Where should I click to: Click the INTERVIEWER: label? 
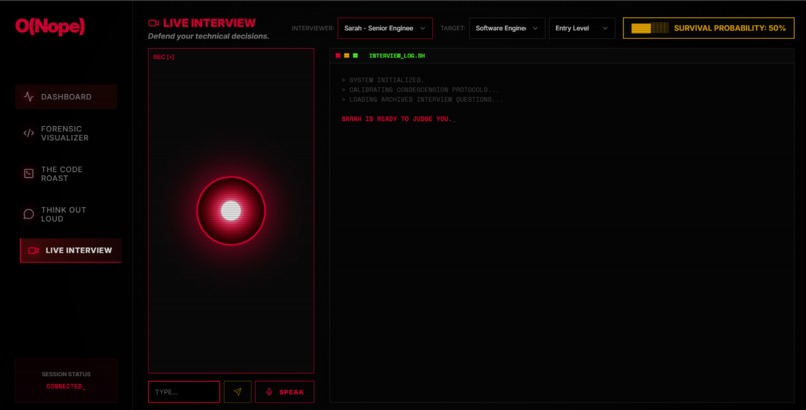[x=313, y=28]
